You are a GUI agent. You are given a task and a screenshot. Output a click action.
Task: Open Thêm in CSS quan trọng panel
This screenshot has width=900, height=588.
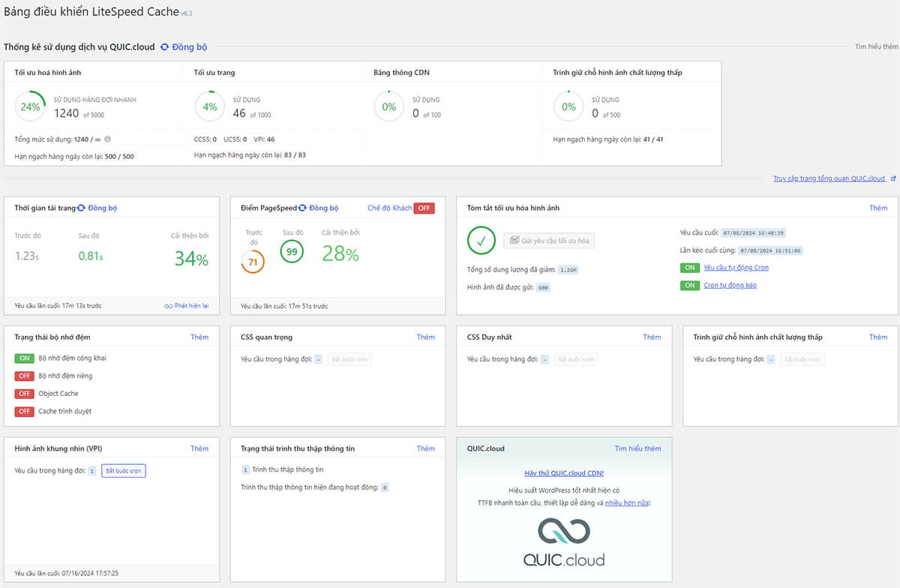tap(426, 337)
